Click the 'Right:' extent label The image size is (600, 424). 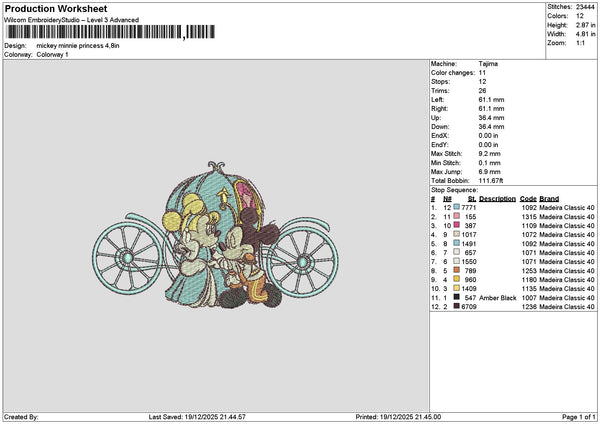coord(439,109)
